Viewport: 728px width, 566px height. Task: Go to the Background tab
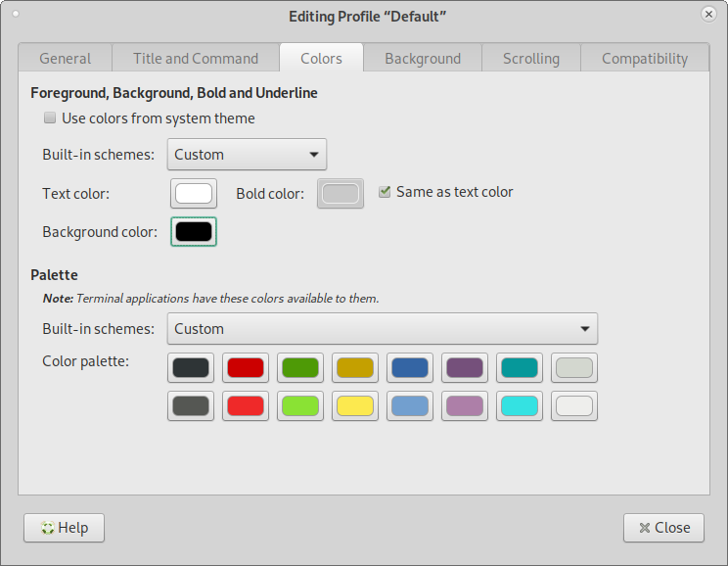click(423, 58)
